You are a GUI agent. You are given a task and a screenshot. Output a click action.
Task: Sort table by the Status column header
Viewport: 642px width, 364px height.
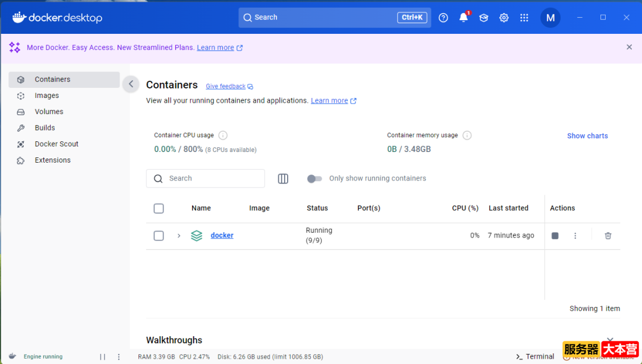click(x=317, y=208)
